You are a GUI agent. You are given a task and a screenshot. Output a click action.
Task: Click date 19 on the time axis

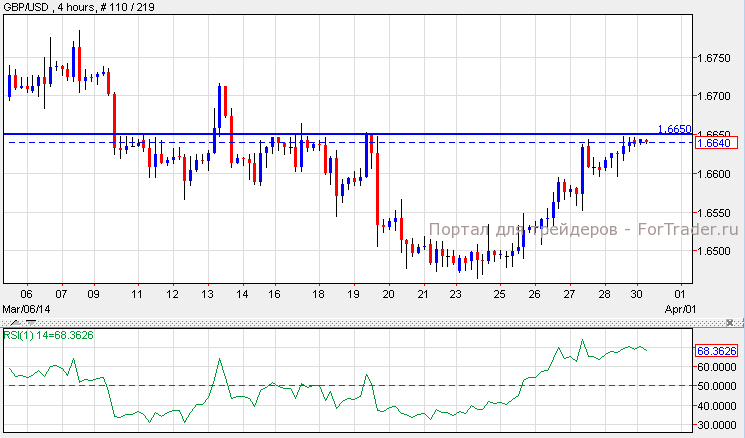353,294
